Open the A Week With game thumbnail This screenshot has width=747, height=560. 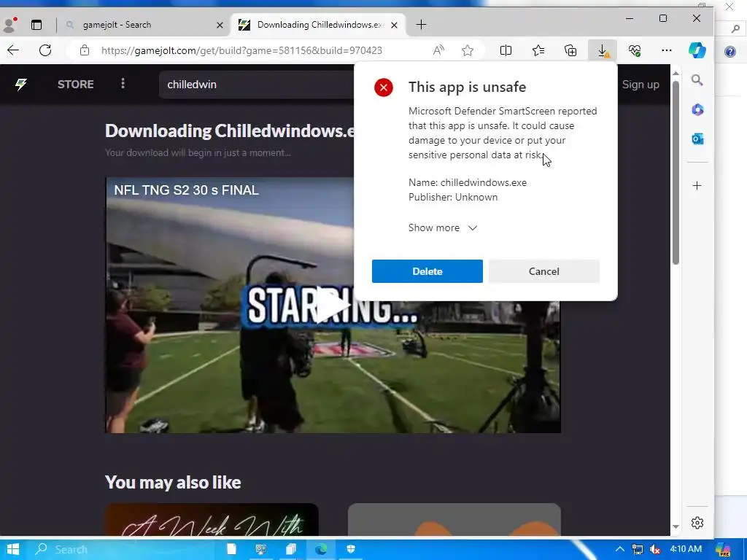212,519
